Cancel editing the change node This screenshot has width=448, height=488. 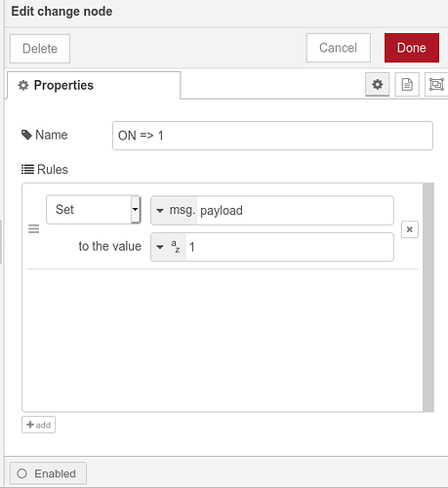click(x=338, y=48)
